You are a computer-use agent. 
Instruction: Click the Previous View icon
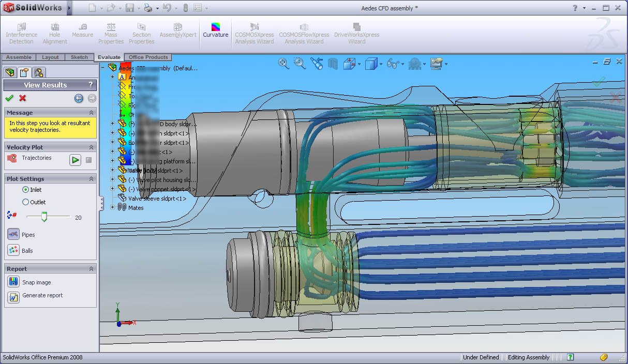coord(317,63)
